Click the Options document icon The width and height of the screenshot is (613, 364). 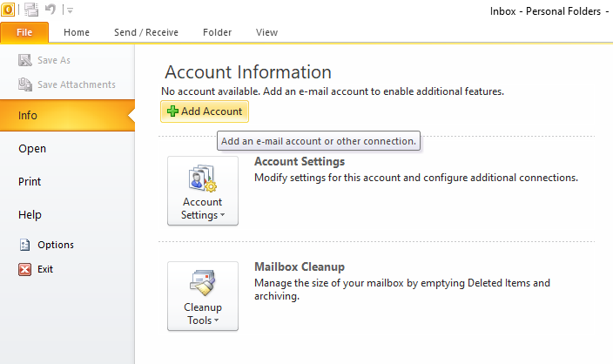[24, 245]
